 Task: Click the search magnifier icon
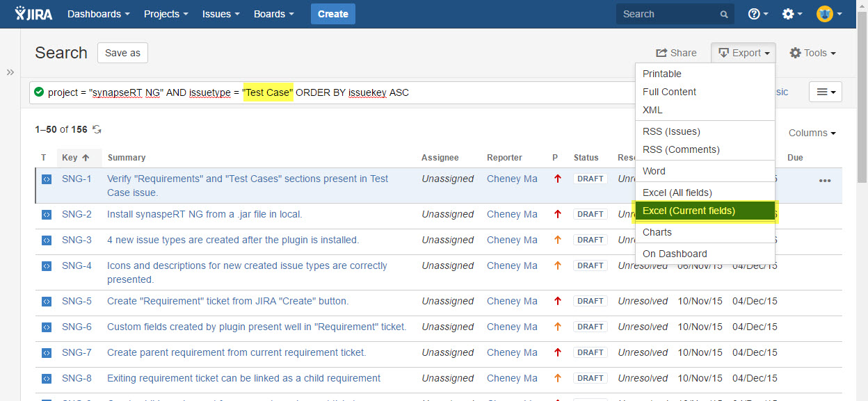pyautogui.click(x=724, y=14)
